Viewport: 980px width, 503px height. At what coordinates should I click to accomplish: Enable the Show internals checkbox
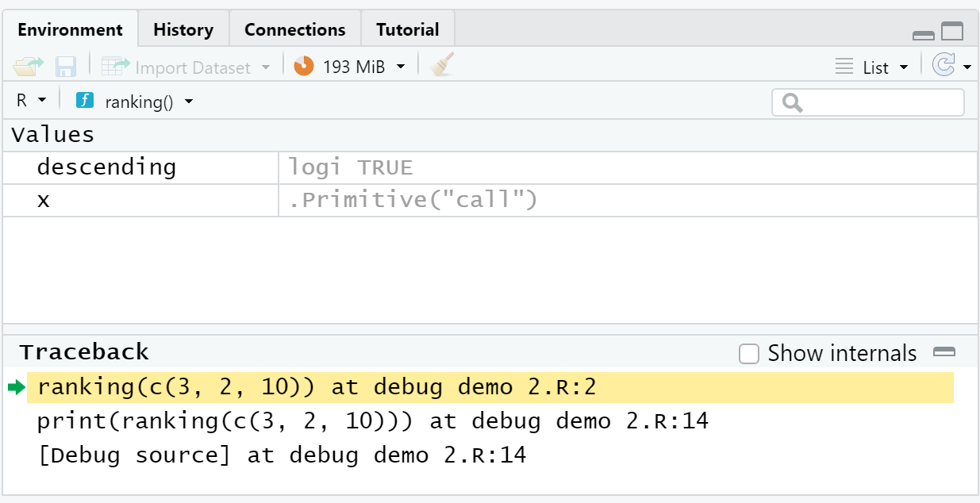[x=749, y=353]
